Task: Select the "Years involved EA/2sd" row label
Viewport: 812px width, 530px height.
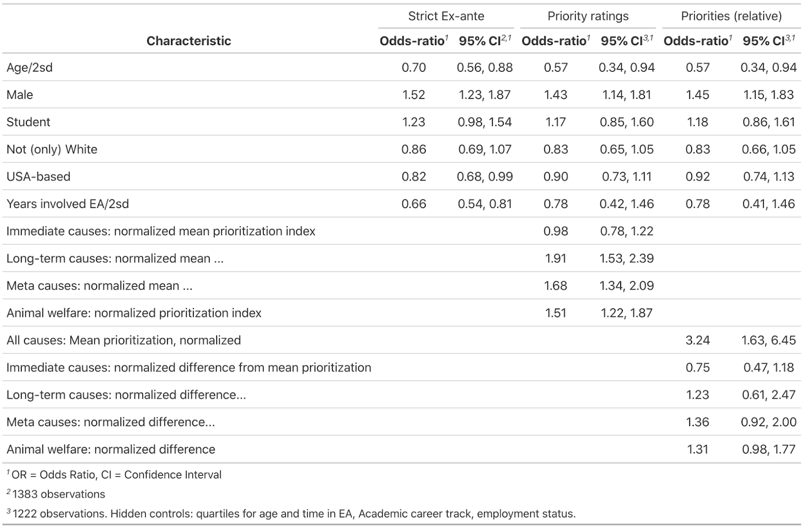Action: point(67,204)
